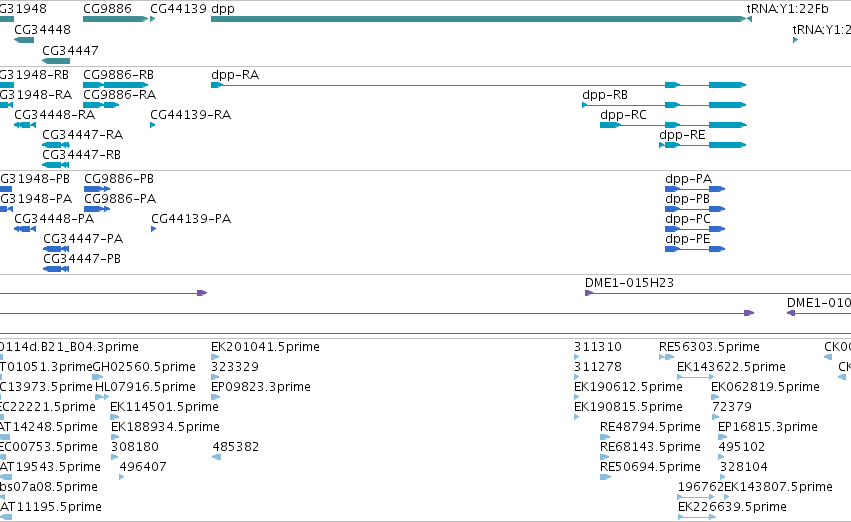The height and width of the screenshot is (522, 851).
Task: Click HL07916.5prime EST glyph
Action: click(102, 397)
